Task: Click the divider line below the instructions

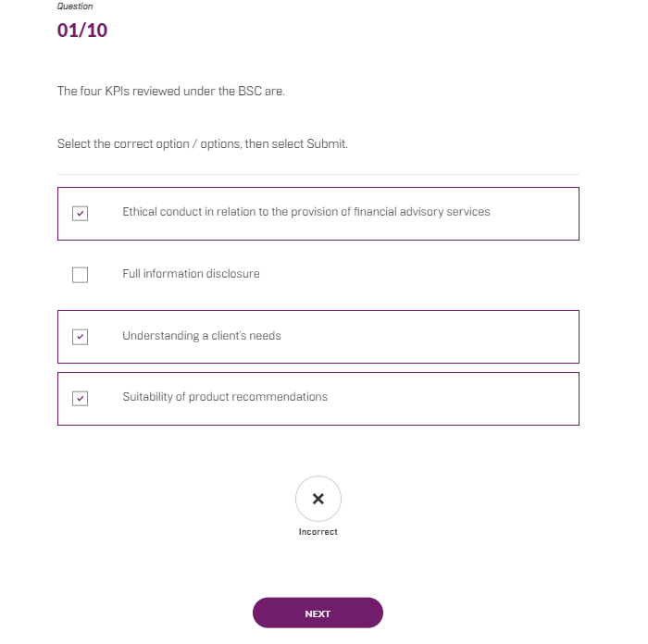Action: coord(318,174)
